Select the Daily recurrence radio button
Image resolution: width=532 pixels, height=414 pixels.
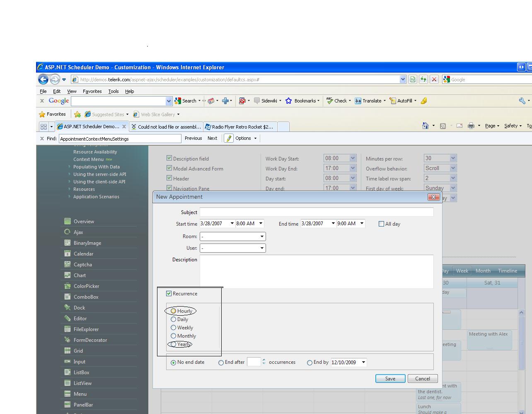(x=174, y=319)
